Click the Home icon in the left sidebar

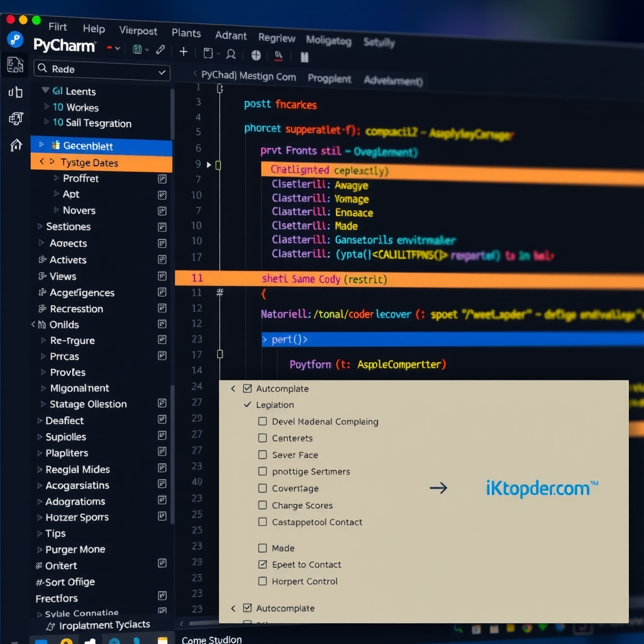[x=17, y=144]
